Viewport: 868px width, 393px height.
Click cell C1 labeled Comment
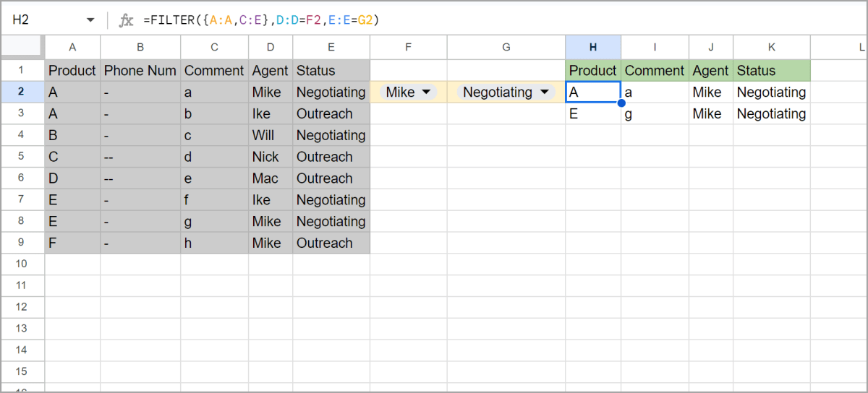point(215,71)
